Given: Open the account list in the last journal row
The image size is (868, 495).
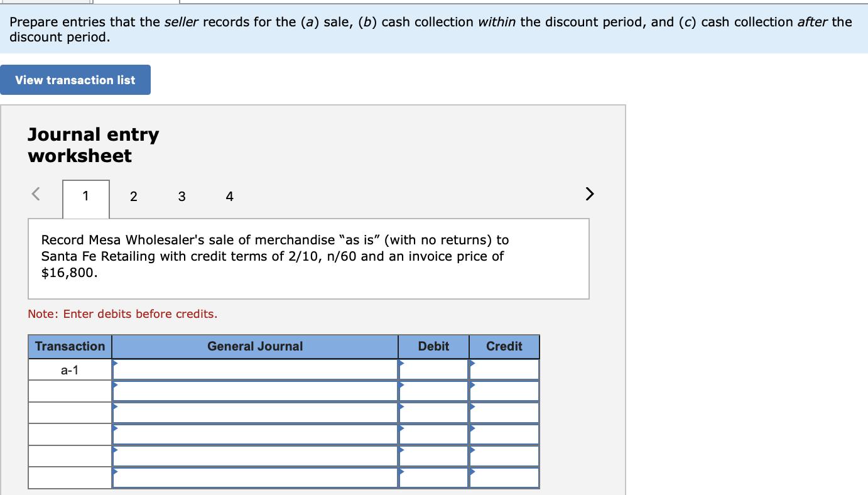Looking at the screenshot, I should point(115,472).
